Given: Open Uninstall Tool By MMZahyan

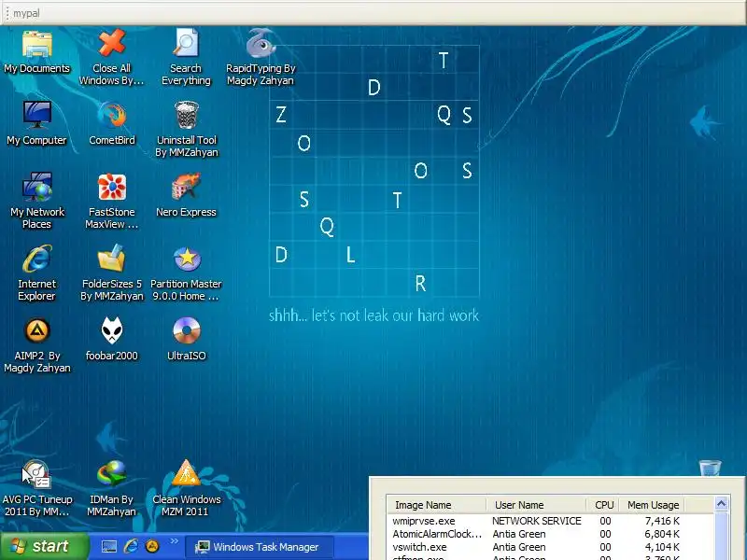Looking at the screenshot, I should click(x=186, y=129).
